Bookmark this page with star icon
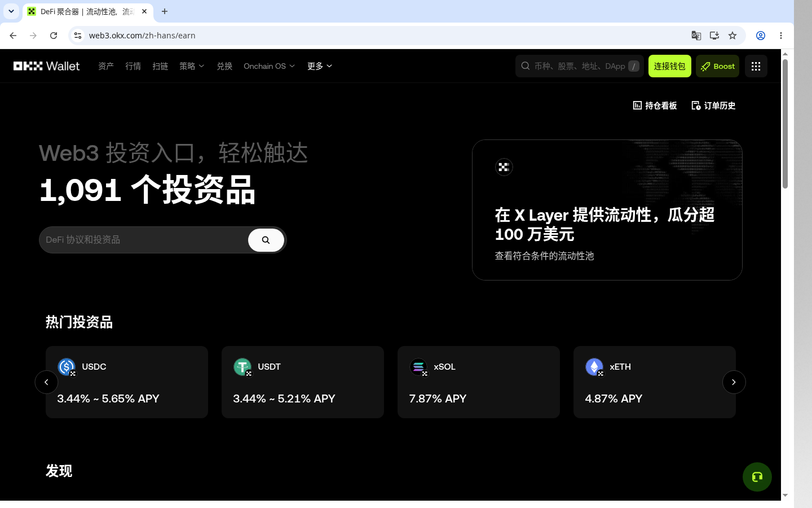Image resolution: width=812 pixels, height=508 pixels. (x=732, y=36)
